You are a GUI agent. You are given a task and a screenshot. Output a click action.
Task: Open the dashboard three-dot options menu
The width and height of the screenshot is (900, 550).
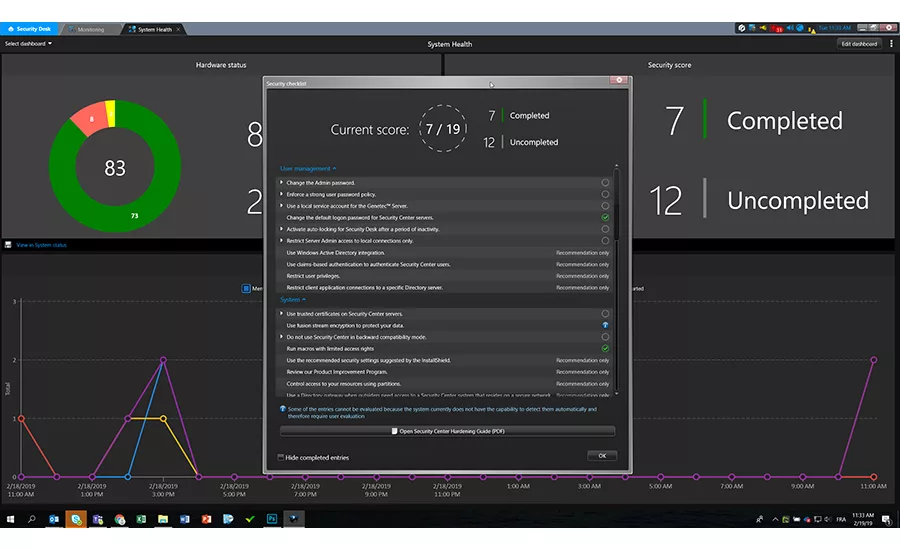pos(891,44)
